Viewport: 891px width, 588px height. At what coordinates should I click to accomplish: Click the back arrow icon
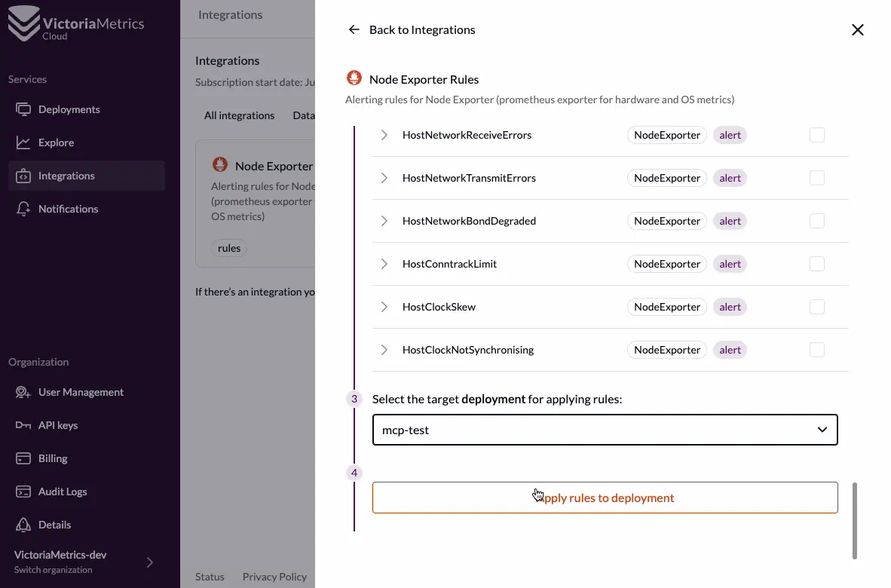(354, 29)
